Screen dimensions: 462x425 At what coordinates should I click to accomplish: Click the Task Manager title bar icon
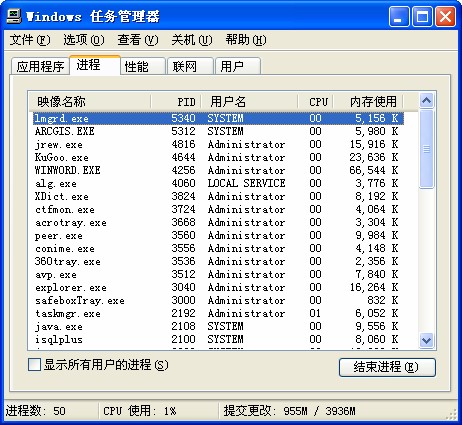[x=13, y=16]
